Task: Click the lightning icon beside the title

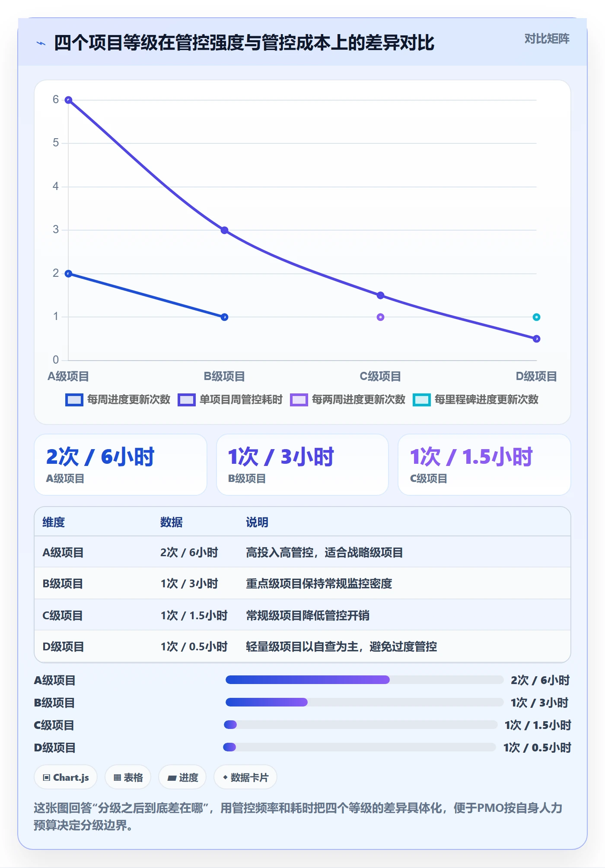Action: 41,43
